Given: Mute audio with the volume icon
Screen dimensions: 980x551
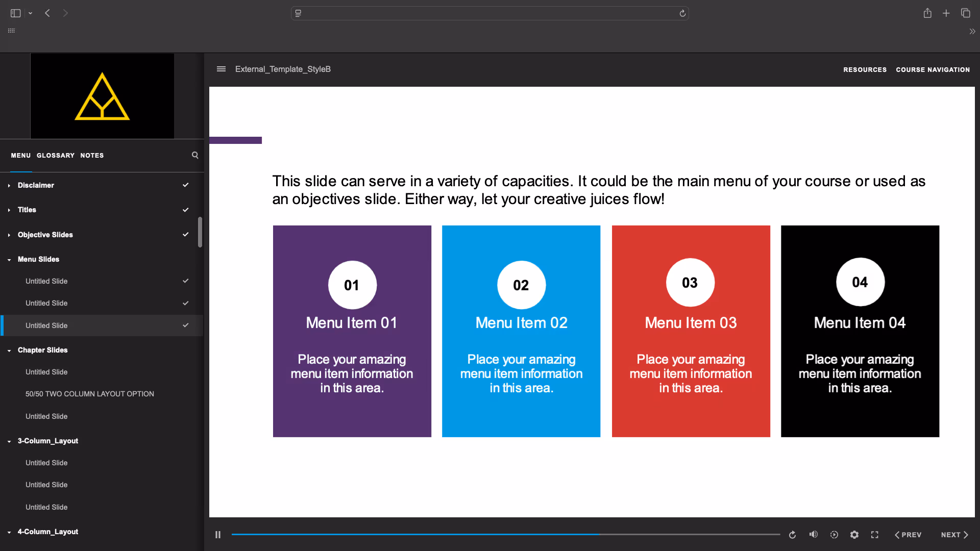Looking at the screenshot, I should (x=813, y=534).
